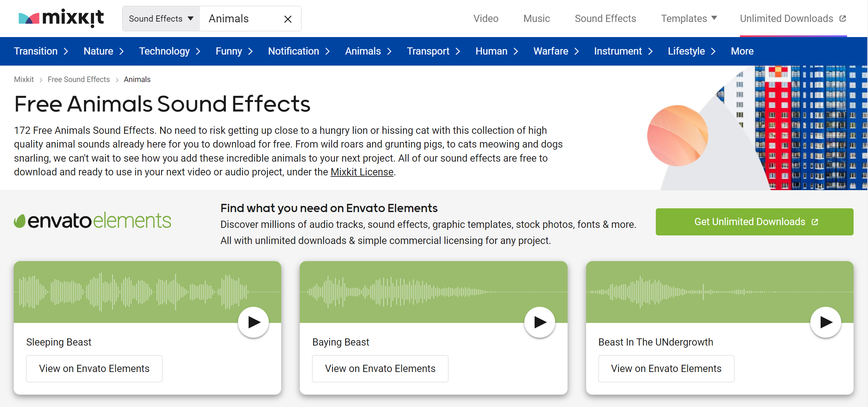868x407 pixels.
Task: Clear the Animals search text
Action: point(288,19)
